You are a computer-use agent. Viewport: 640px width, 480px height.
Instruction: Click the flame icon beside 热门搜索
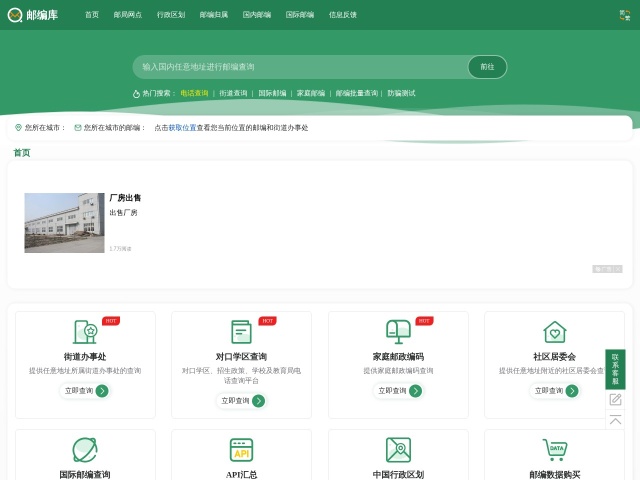click(136, 94)
